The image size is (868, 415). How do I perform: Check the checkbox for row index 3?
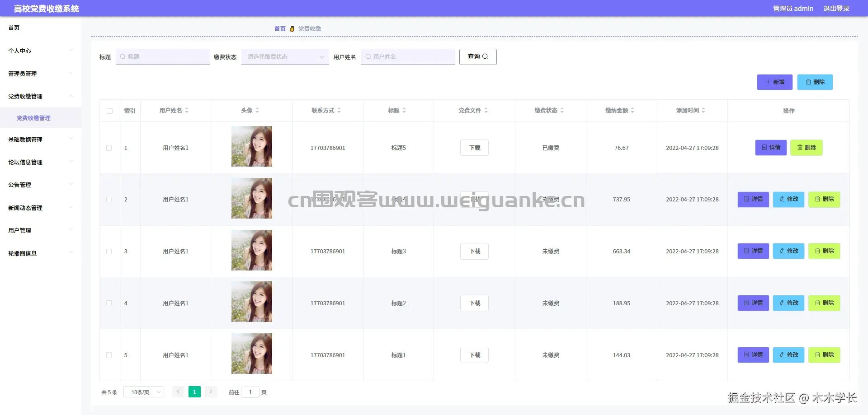coord(109,252)
